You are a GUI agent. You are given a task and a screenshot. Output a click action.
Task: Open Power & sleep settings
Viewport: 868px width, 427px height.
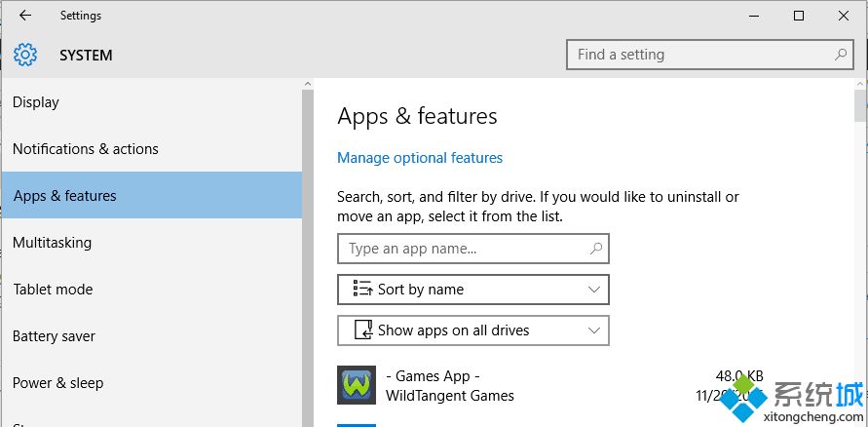point(152,383)
